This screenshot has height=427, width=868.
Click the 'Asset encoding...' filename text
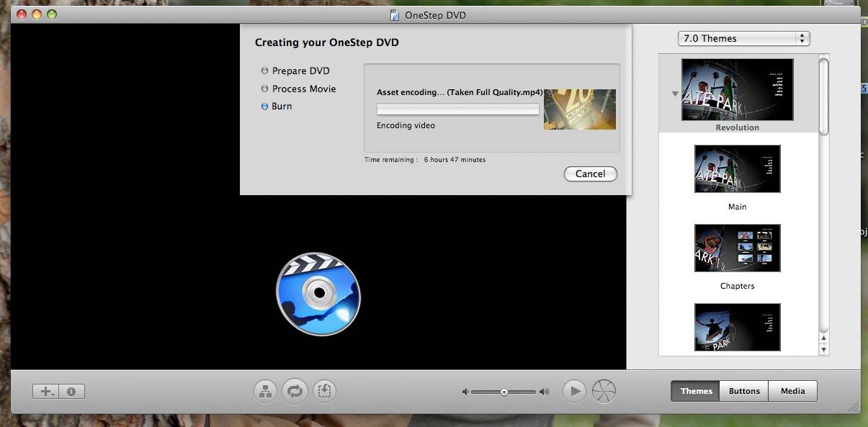460,92
